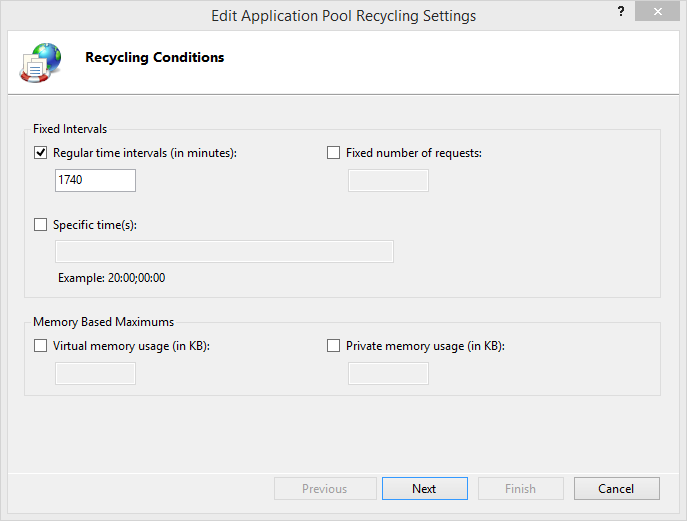Click the Private memory usage input box
Image resolution: width=687 pixels, height=521 pixels.
388,373
